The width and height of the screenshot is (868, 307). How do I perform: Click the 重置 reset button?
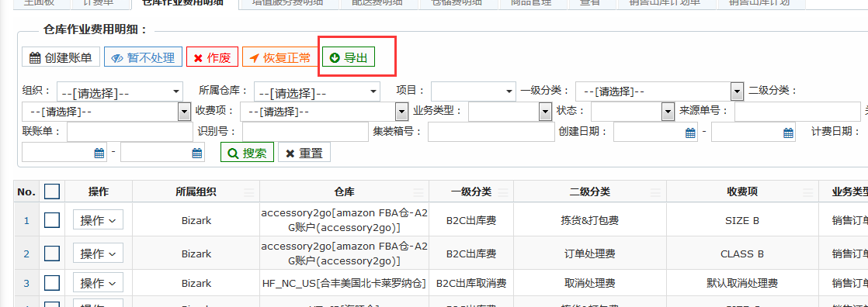[304, 153]
